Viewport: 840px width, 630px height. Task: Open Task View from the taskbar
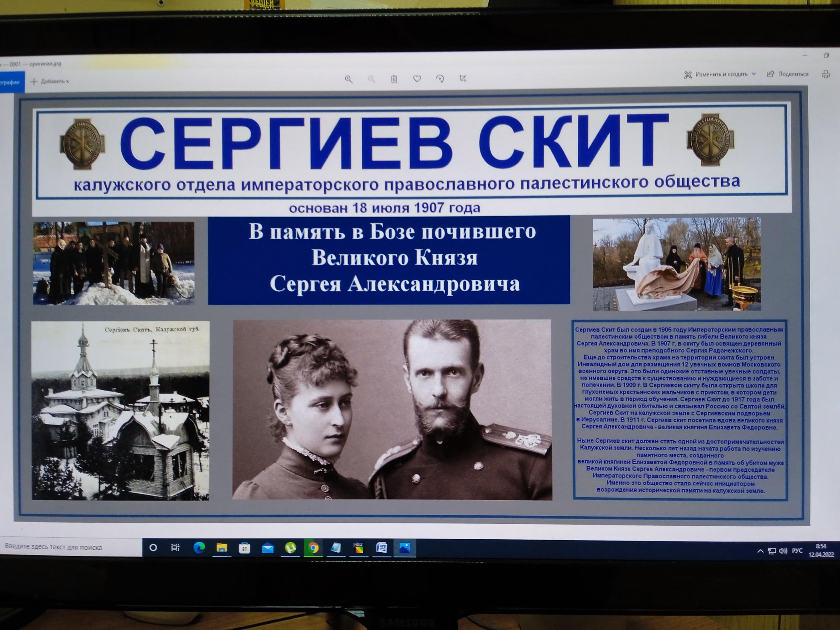[176, 548]
